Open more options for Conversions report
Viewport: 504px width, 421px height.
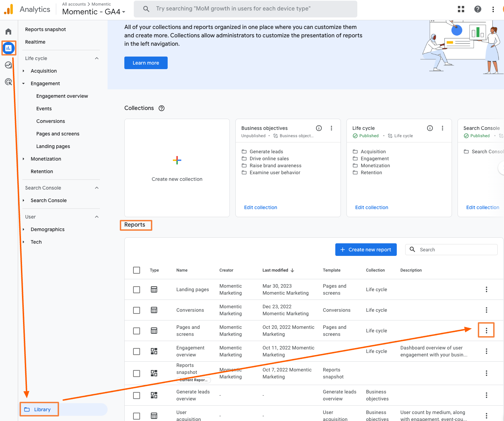[x=487, y=310]
